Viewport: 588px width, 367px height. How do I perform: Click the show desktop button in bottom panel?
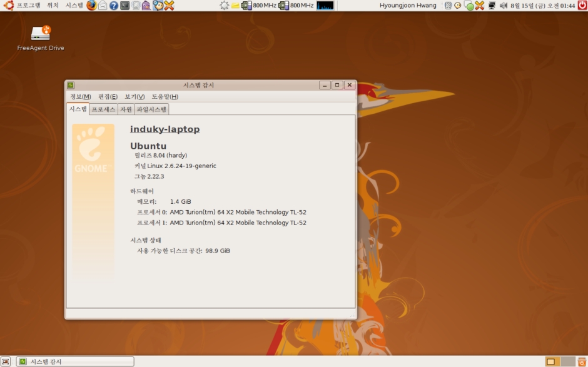(x=5, y=361)
